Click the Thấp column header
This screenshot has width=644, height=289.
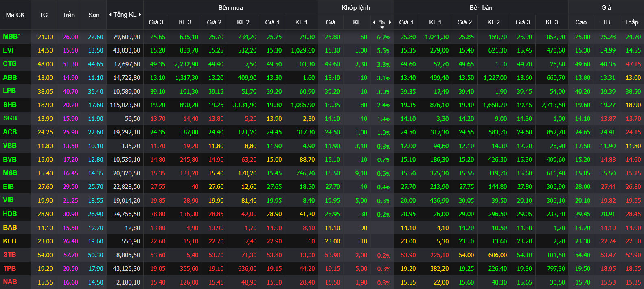631,22
